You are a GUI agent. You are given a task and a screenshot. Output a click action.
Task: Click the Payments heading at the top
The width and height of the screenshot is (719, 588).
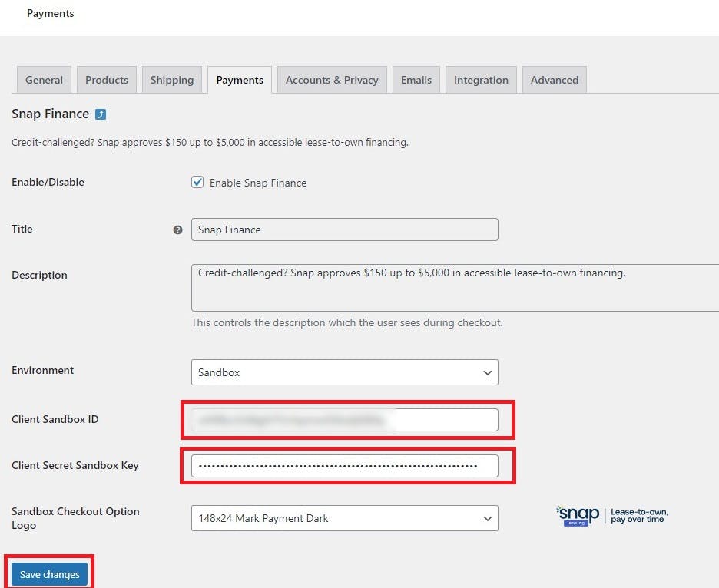tap(51, 13)
